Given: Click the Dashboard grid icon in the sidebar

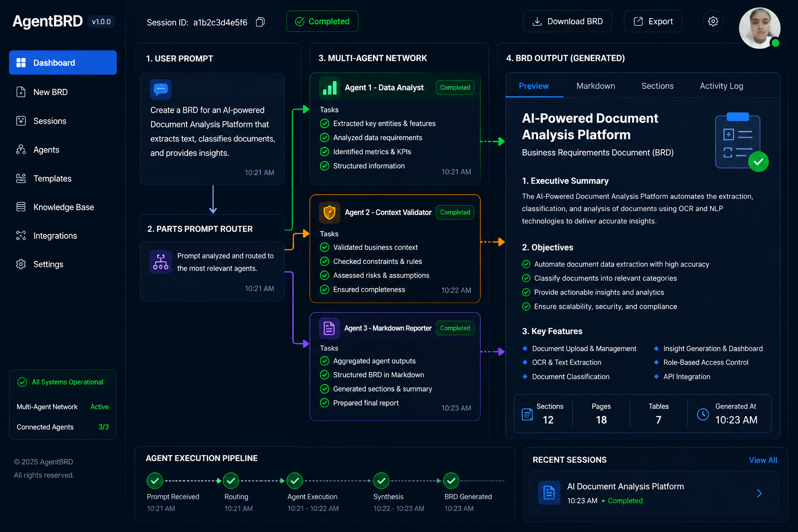Looking at the screenshot, I should 21,63.
